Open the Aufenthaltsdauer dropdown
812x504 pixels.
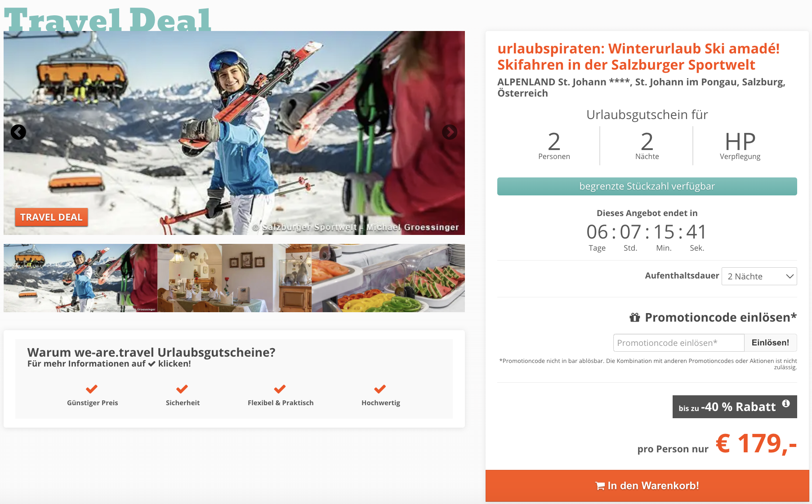tap(759, 276)
